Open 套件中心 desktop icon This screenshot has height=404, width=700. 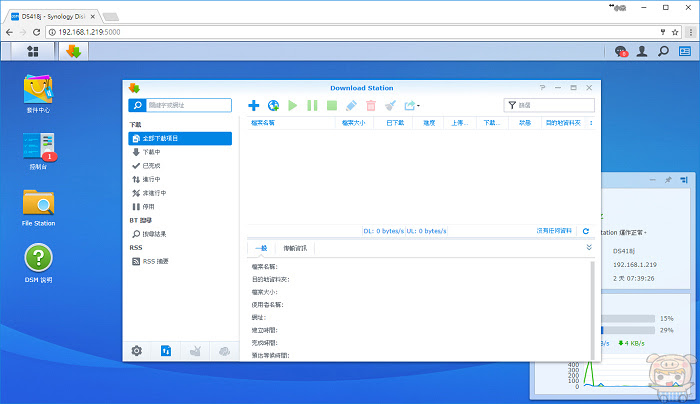(x=38, y=94)
